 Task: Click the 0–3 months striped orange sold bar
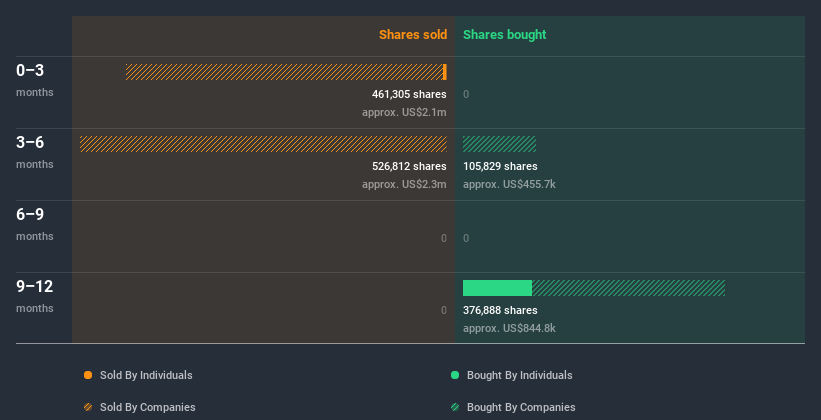(284, 72)
